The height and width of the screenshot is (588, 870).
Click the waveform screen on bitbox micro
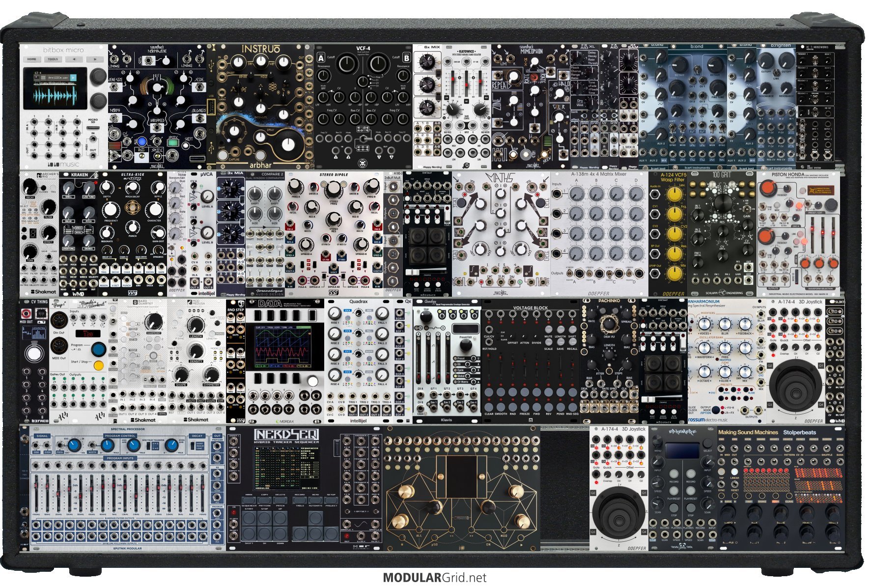56,88
